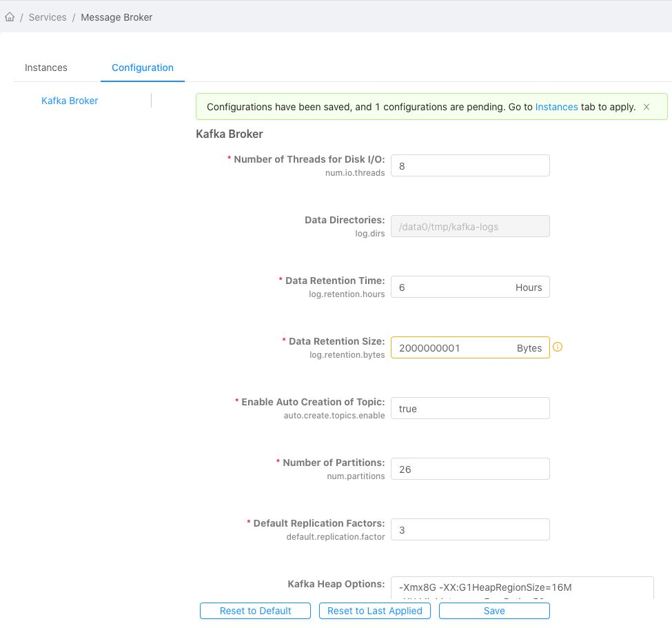Click Reset to Last Applied button
672x628 pixels.
click(x=374, y=611)
